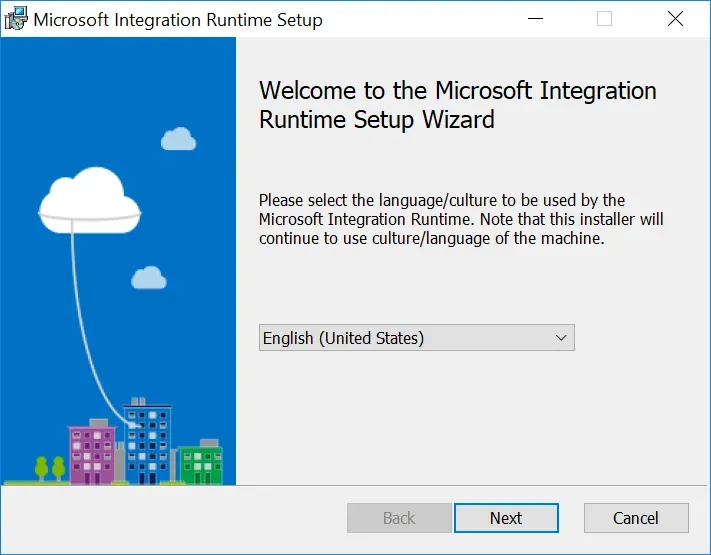
Task: Click the language selection instruction paragraph
Action: tap(460, 219)
